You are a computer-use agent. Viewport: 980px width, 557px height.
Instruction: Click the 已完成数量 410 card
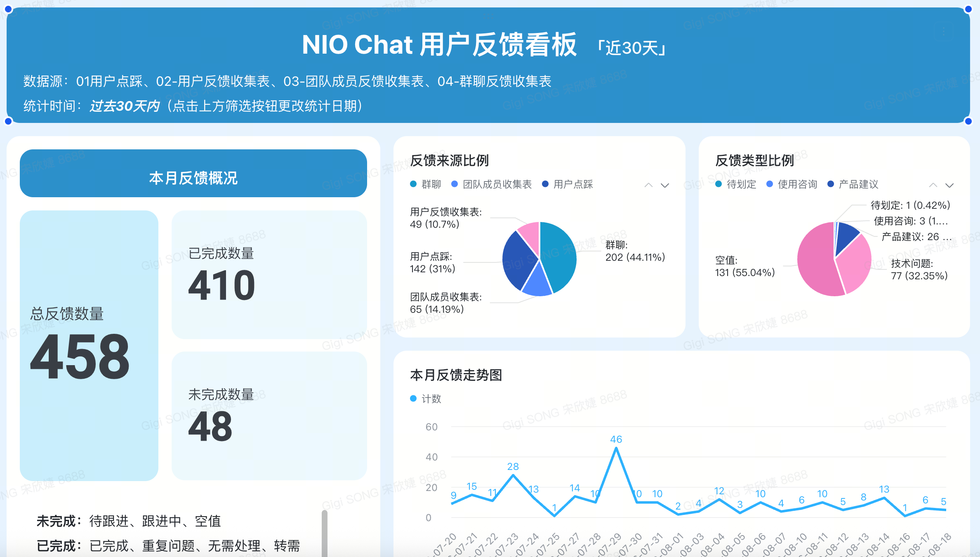click(x=269, y=275)
